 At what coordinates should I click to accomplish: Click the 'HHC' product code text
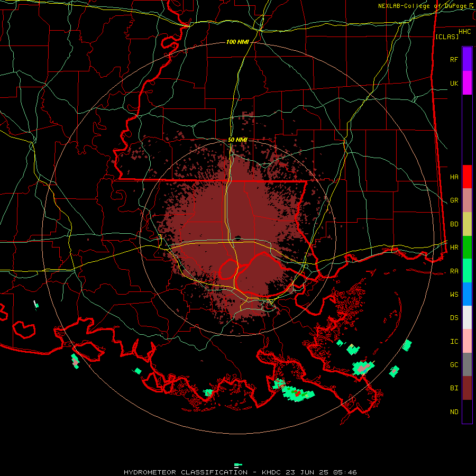click(464, 32)
